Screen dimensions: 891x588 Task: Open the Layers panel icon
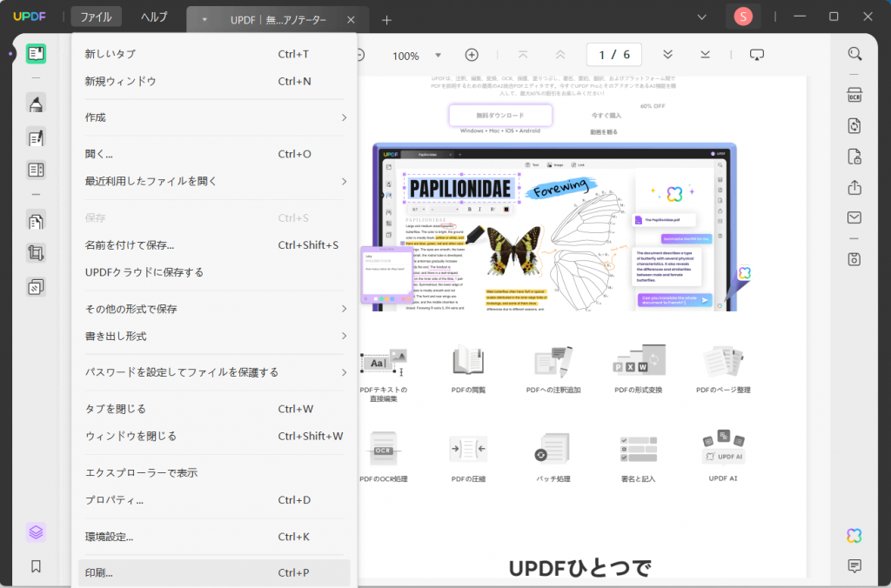pos(36,532)
